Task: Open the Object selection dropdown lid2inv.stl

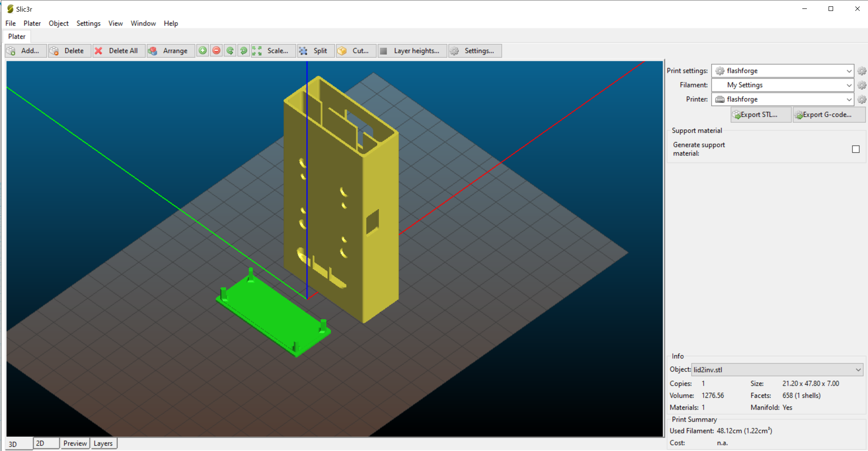Action: tap(777, 370)
